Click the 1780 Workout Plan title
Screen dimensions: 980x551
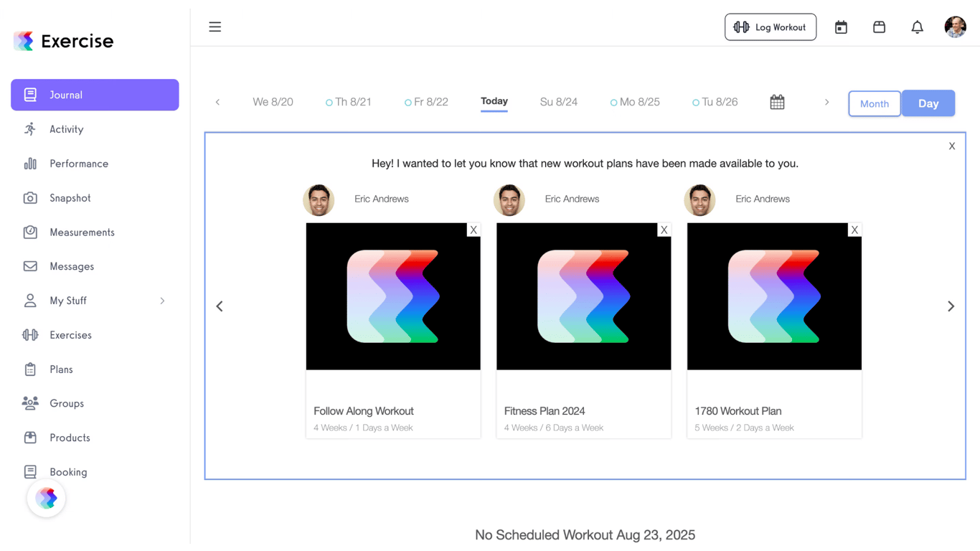coord(738,411)
